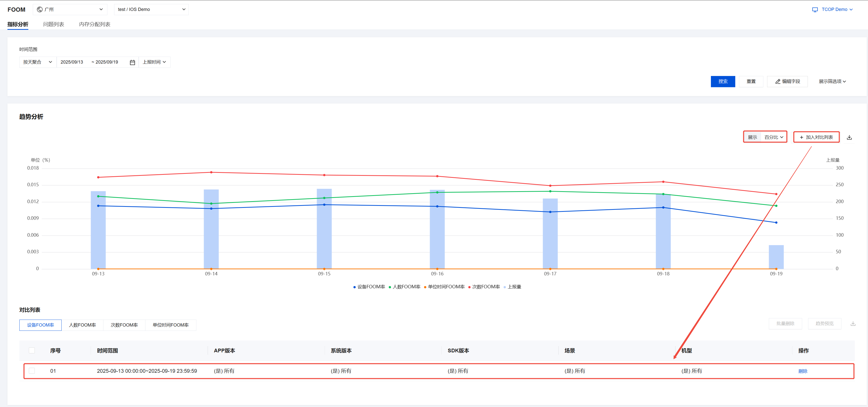The height and width of the screenshot is (407, 868).
Task: Check the checkbox for row 01
Action: [32, 371]
